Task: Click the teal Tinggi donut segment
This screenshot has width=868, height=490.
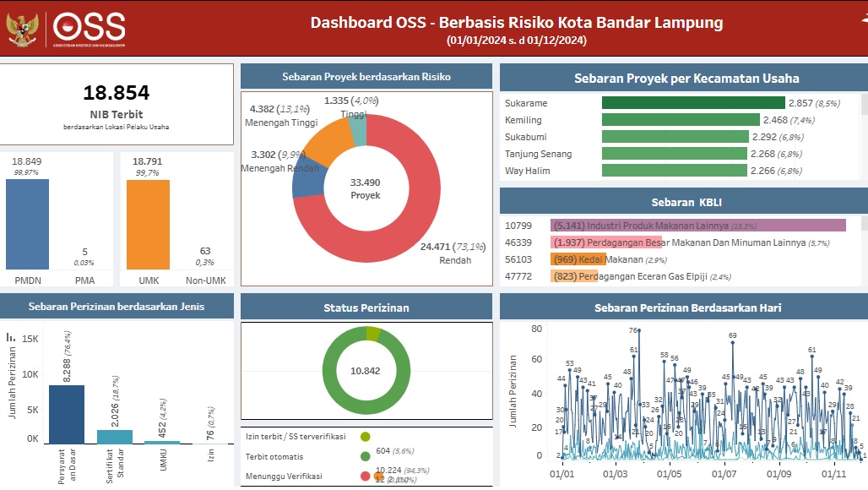Action: 358,131
